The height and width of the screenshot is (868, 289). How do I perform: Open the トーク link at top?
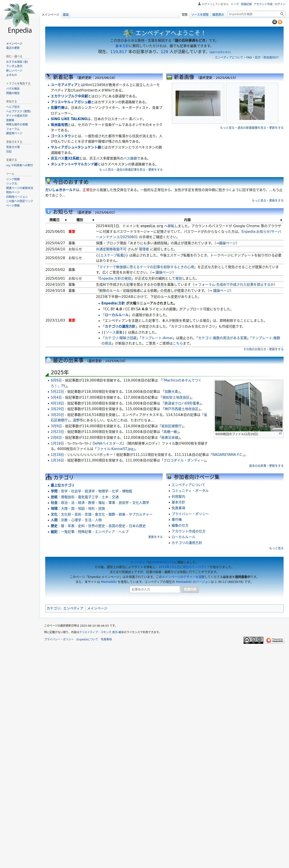pos(235,4)
